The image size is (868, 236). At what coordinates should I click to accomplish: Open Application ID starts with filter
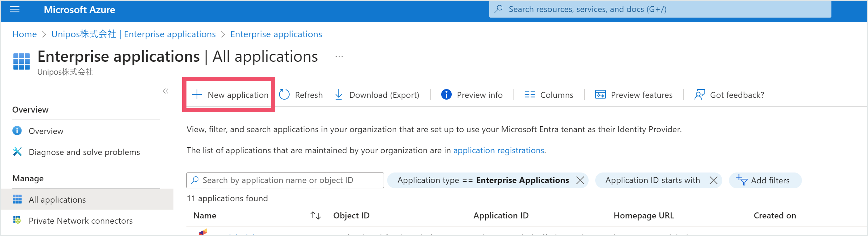[x=652, y=180]
